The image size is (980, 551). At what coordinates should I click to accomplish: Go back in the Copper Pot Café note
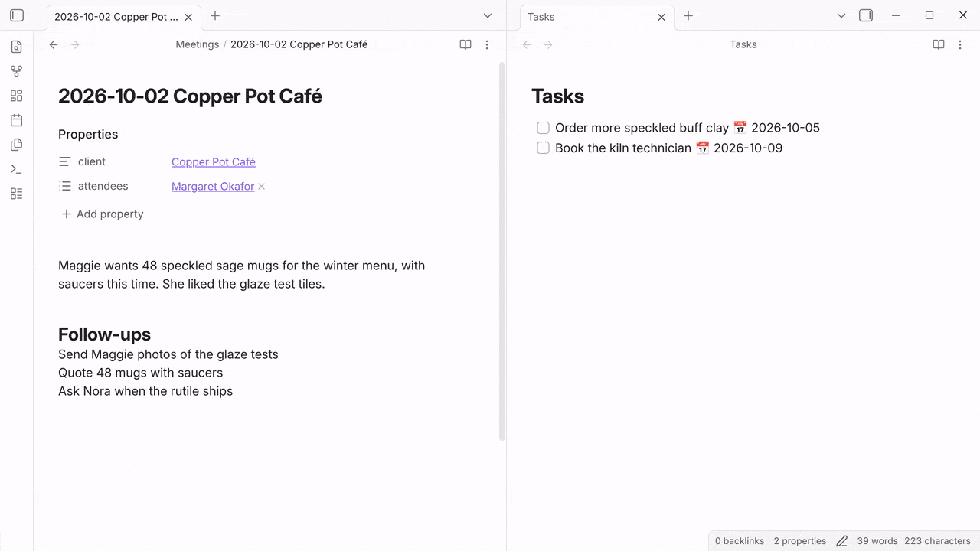coord(54,44)
